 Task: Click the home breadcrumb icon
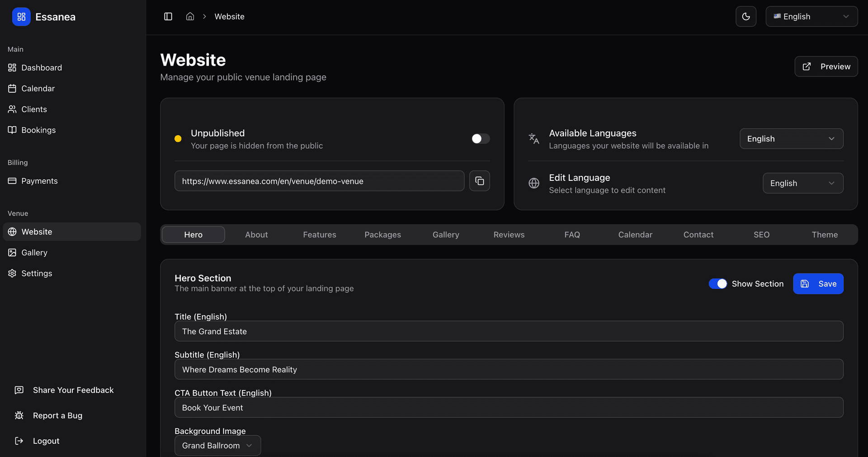[x=190, y=17]
